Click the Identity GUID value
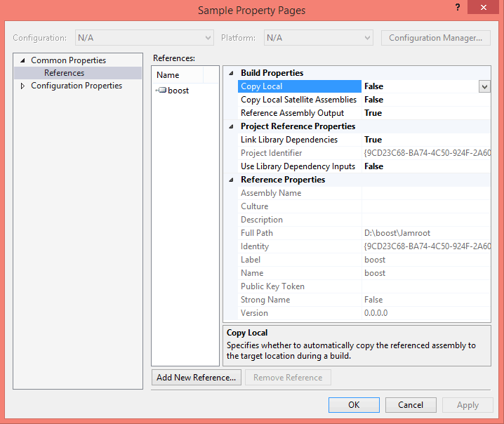This screenshot has width=504, height=424. [427, 246]
